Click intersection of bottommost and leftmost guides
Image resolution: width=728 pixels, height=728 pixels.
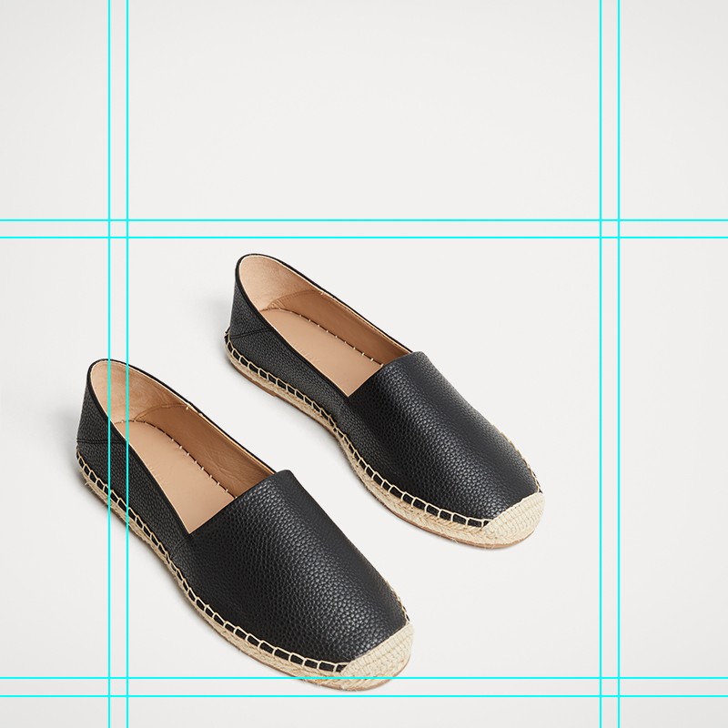pos(109,696)
